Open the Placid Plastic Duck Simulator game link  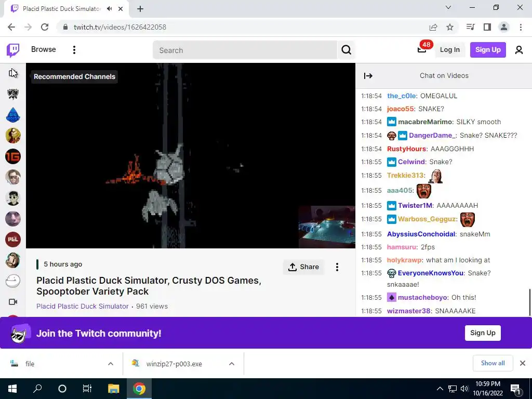(x=83, y=306)
